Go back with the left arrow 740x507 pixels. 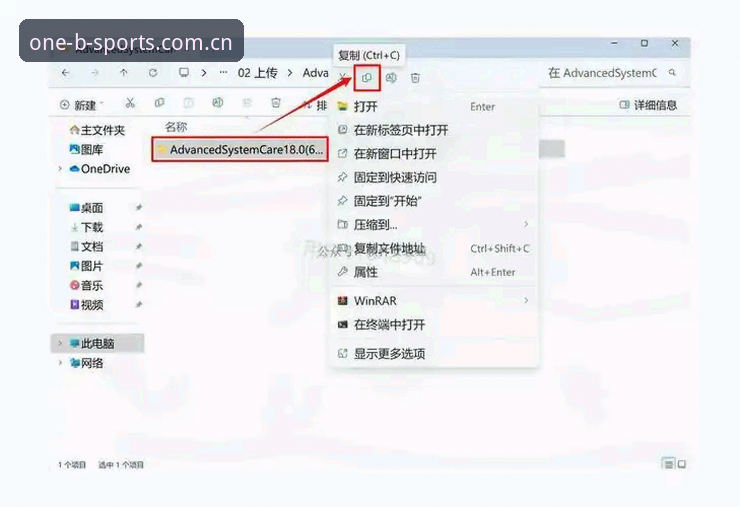click(x=65, y=73)
